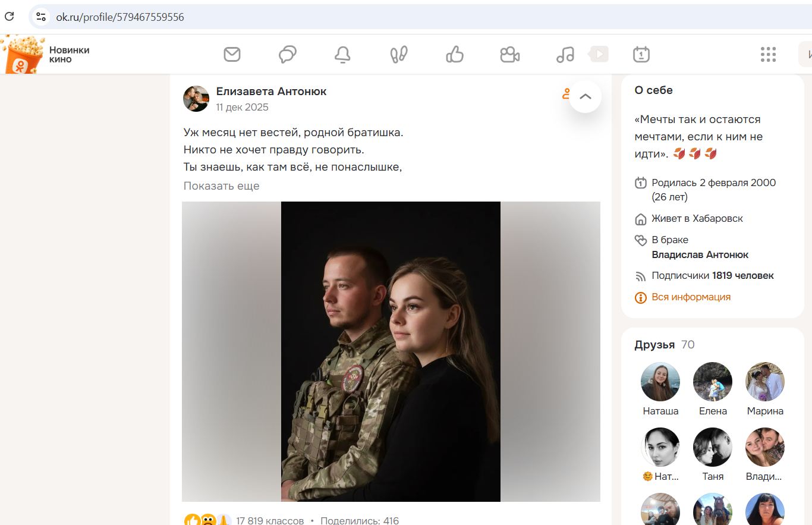The height and width of the screenshot is (525, 812).
Task: Open friend Таня's avatar
Action: (x=713, y=447)
